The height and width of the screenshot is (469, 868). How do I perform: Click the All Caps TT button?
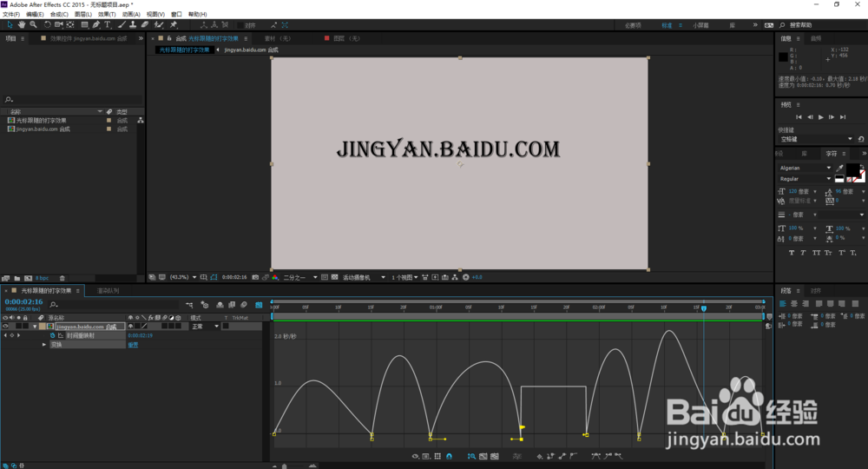[816, 253]
